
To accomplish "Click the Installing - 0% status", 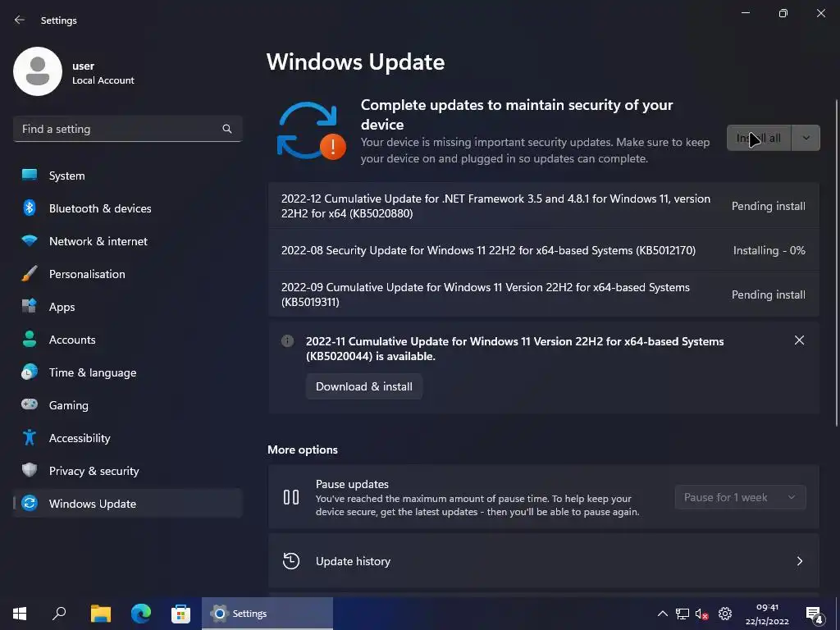I will click(769, 250).
